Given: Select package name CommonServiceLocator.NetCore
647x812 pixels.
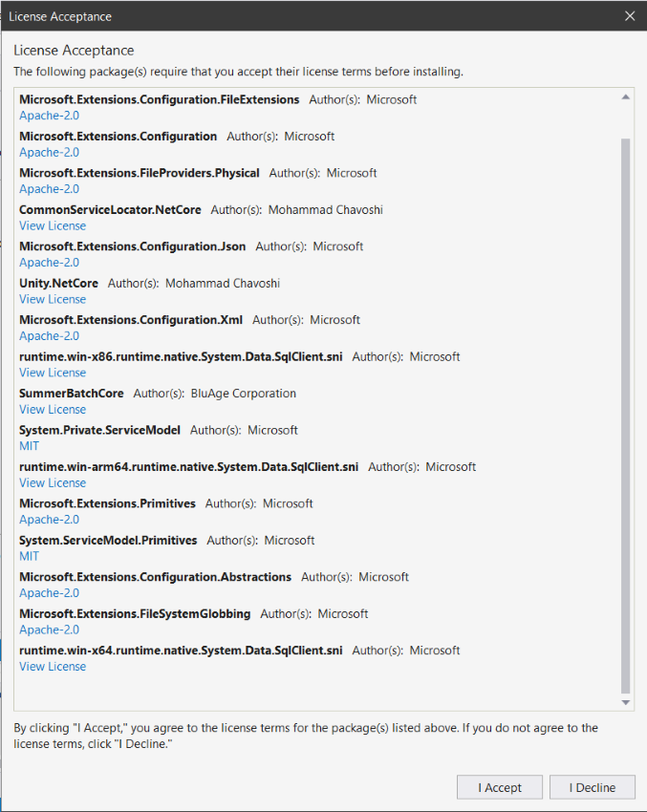Looking at the screenshot, I should coord(110,210).
